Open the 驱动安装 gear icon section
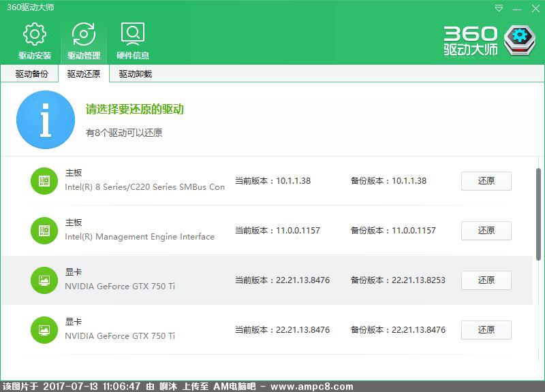The image size is (545, 392). tap(35, 40)
